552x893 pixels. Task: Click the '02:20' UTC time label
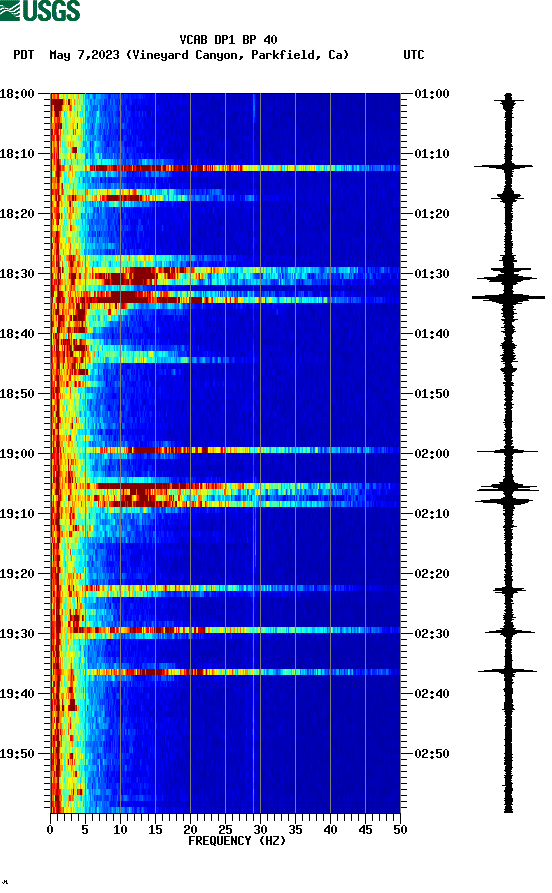(432, 574)
